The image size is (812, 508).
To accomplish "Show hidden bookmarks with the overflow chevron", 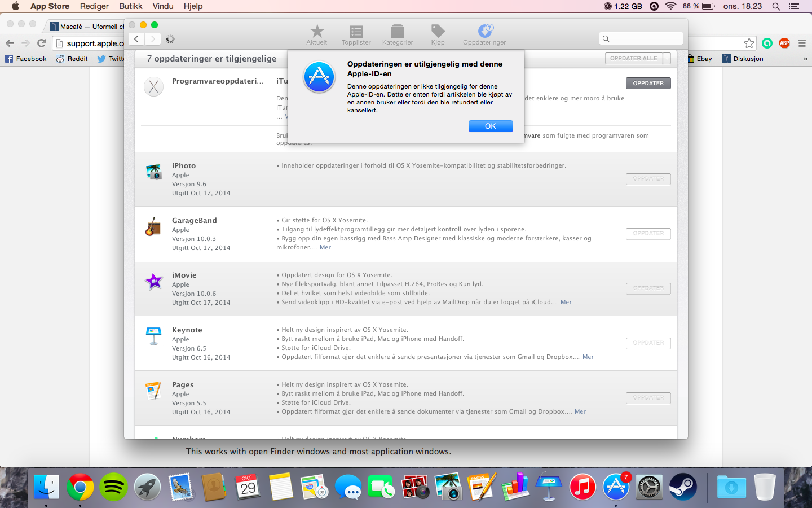I will [805, 59].
